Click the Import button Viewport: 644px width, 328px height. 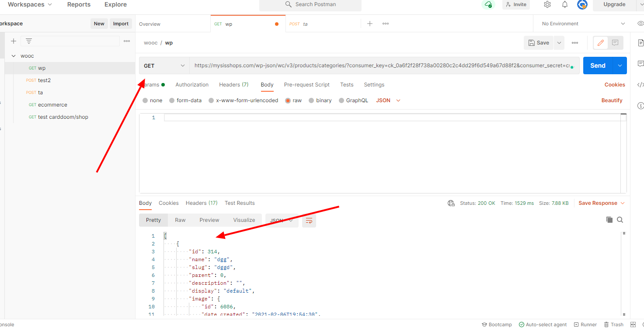(121, 24)
